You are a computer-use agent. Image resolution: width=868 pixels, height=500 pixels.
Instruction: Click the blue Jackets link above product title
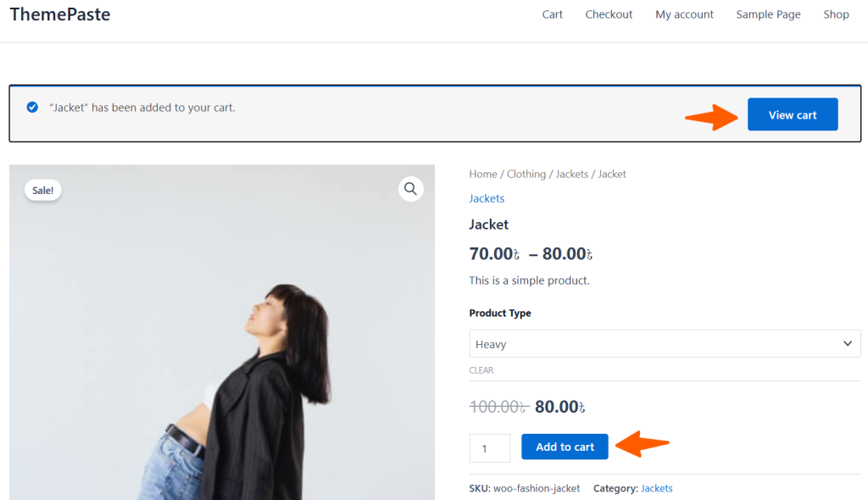(487, 198)
